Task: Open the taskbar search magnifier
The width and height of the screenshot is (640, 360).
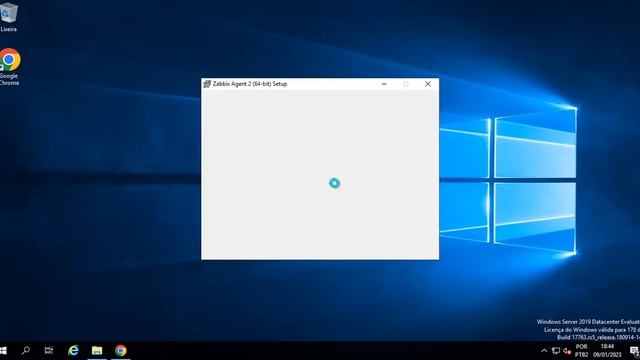Action: [x=26, y=351]
